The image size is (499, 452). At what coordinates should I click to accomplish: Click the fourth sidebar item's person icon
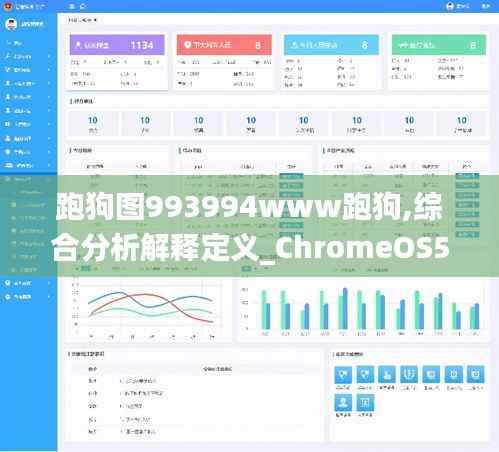click(x=8, y=83)
